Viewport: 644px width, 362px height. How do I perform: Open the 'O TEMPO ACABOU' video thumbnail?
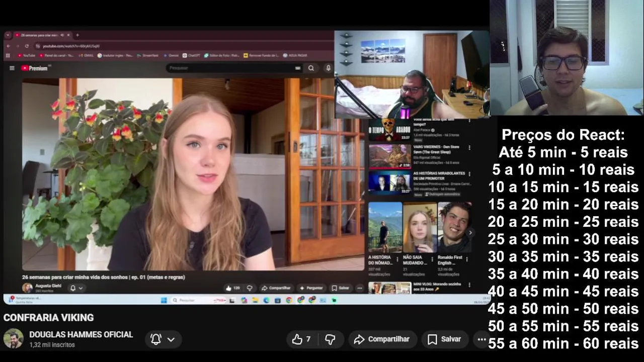click(x=390, y=130)
